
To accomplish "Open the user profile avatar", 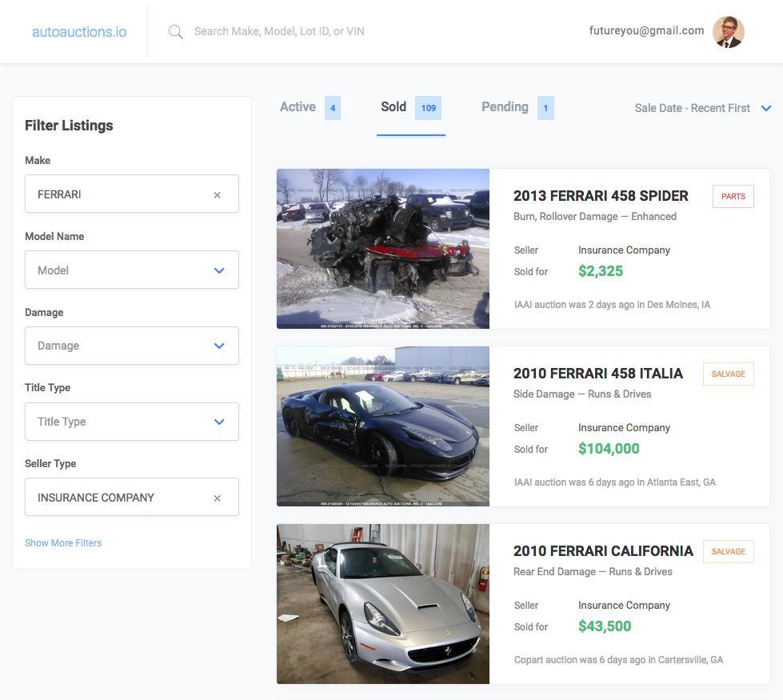I will coord(728,31).
